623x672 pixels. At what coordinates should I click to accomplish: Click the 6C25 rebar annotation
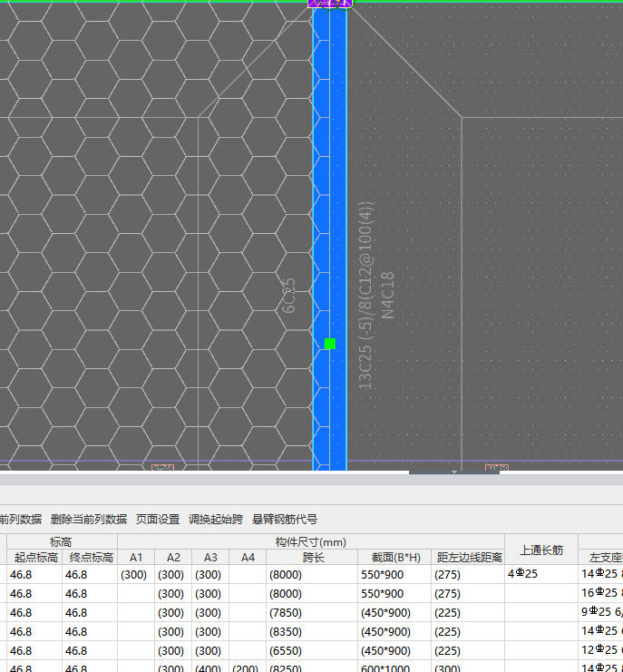point(288,296)
